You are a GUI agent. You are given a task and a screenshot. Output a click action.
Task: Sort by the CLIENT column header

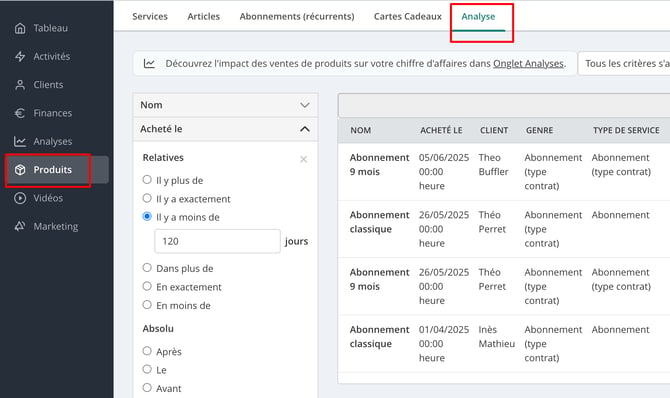pyautogui.click(x=494, y=130)
